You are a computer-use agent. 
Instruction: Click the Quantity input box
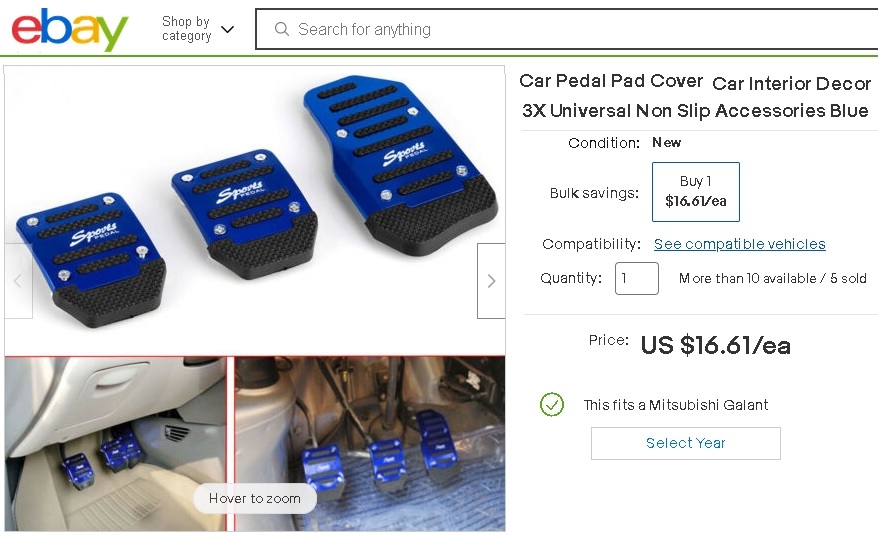[x=637, y=278]
